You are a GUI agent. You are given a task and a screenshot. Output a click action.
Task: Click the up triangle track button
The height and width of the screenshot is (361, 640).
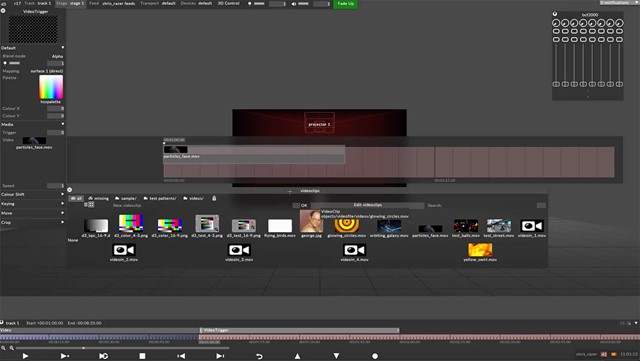tap(298, 356)
